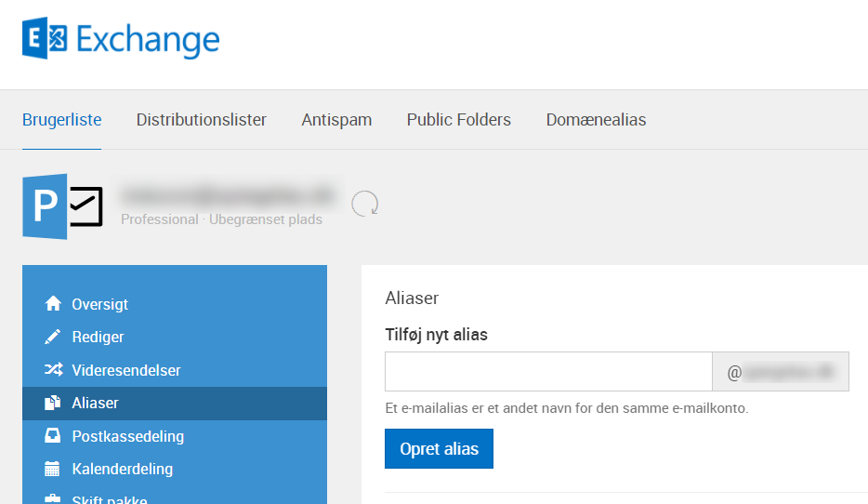Click the 'Tilføj nyt alias' label
The width and height of the screenshot is (868, 504).
[x=436, y=335]
